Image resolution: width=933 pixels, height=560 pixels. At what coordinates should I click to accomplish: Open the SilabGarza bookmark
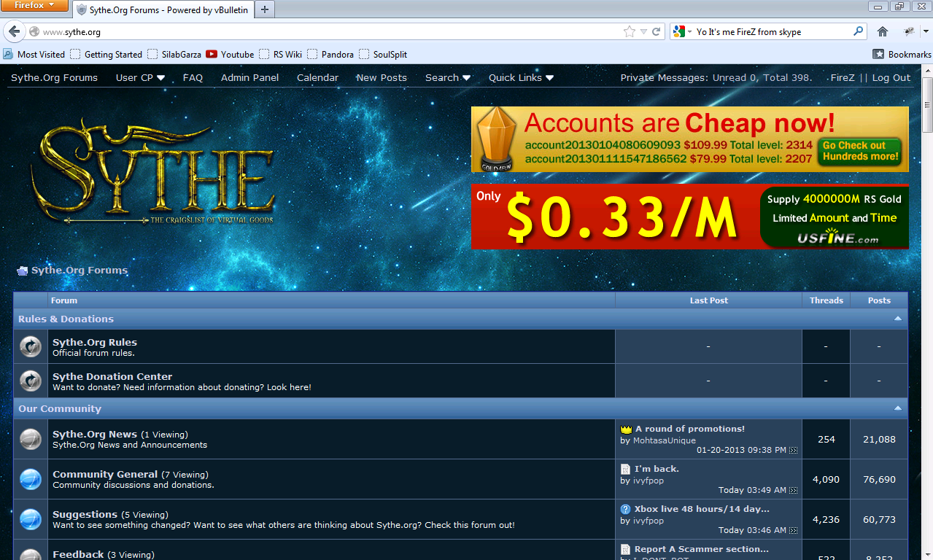174,54
